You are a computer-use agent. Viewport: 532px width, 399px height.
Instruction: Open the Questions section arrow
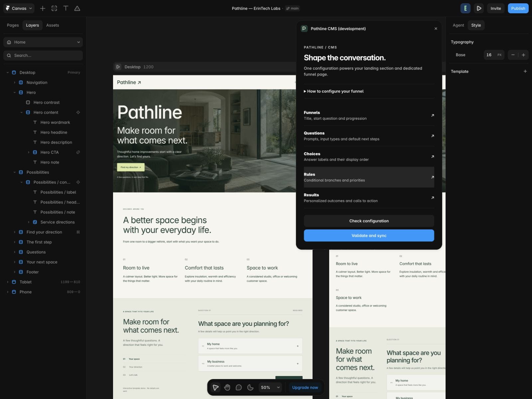433,136
